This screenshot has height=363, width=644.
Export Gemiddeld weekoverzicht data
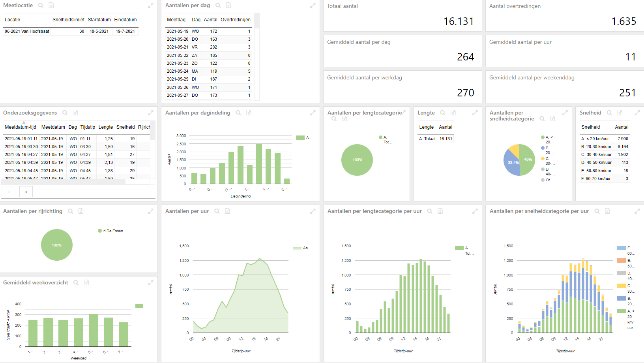tap(86, 283)
